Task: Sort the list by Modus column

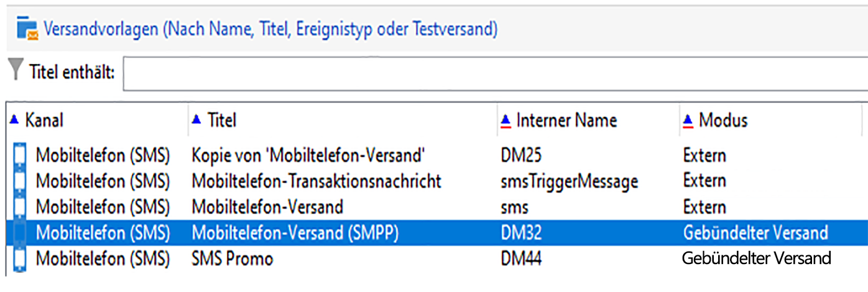Action: pos(723,120)
